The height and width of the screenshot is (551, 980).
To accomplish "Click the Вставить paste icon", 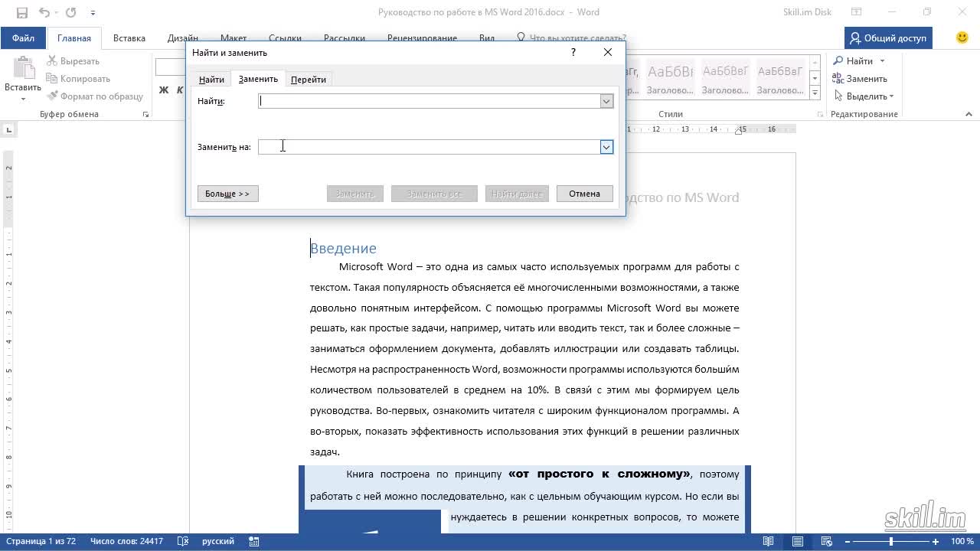I will [23, 68].
